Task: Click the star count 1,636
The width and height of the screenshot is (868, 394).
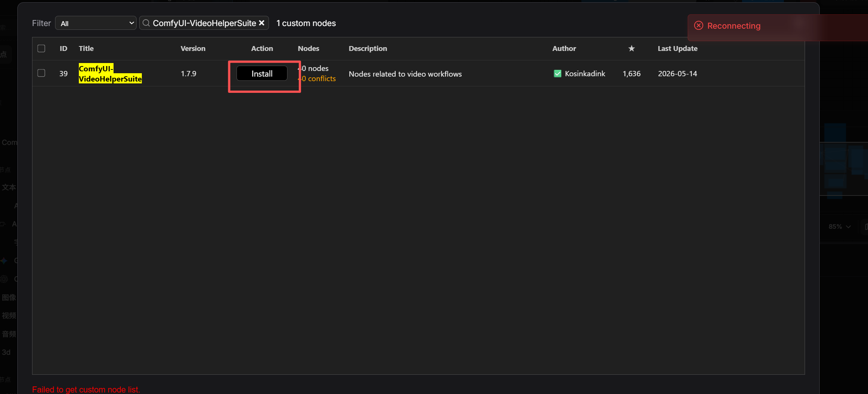Action: click(631, 74)
